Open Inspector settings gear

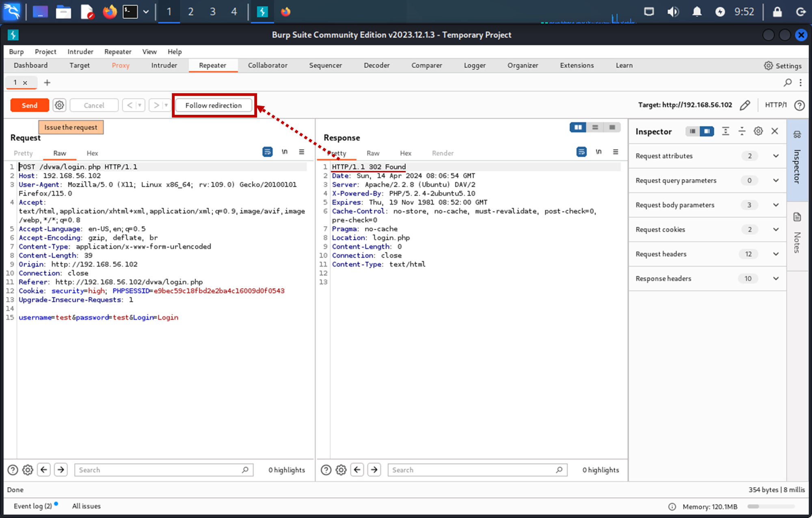[758, 131]
